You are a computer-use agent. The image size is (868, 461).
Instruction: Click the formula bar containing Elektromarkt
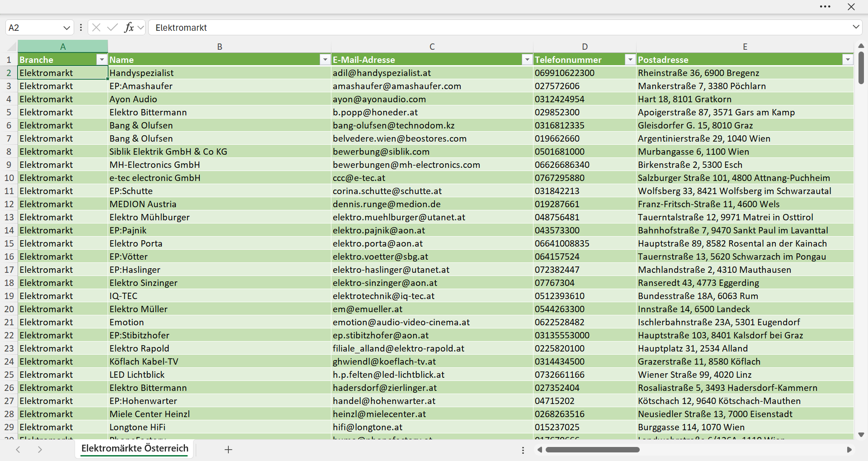(500, 28)
